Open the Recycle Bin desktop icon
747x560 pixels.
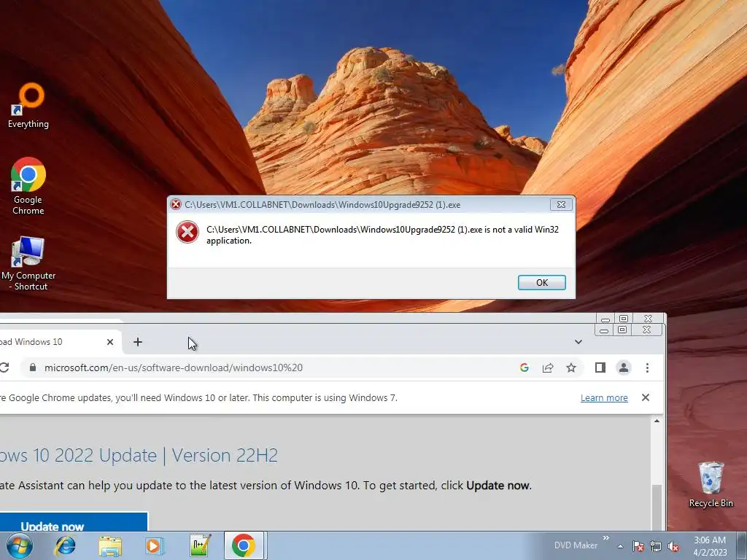[x=711, y=484]
